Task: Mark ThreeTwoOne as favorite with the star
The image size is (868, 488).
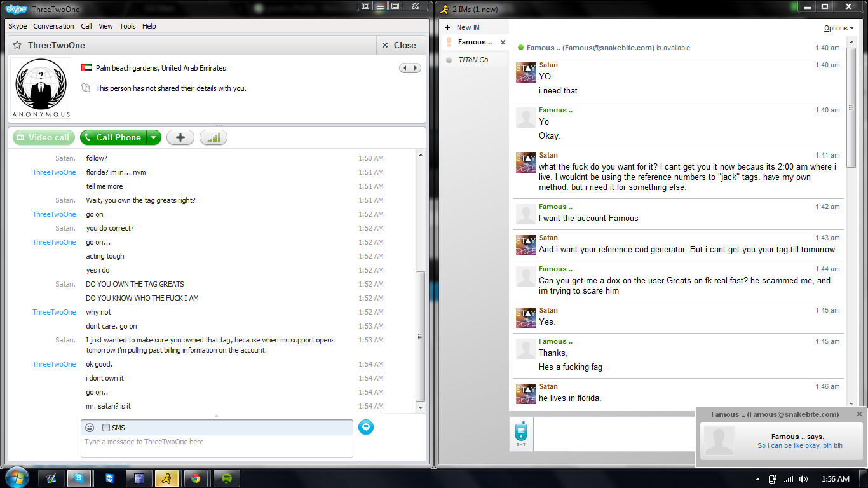Action: pos(17,45)
